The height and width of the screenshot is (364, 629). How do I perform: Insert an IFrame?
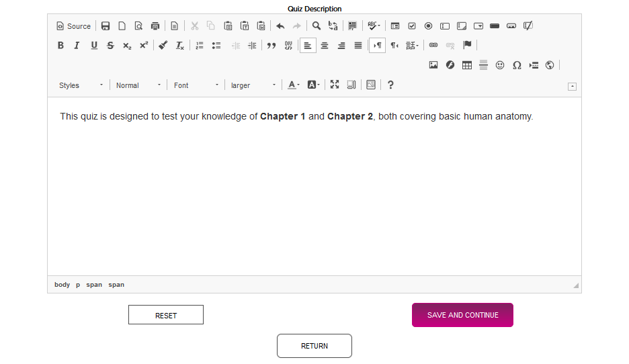(x=550, y=65)
